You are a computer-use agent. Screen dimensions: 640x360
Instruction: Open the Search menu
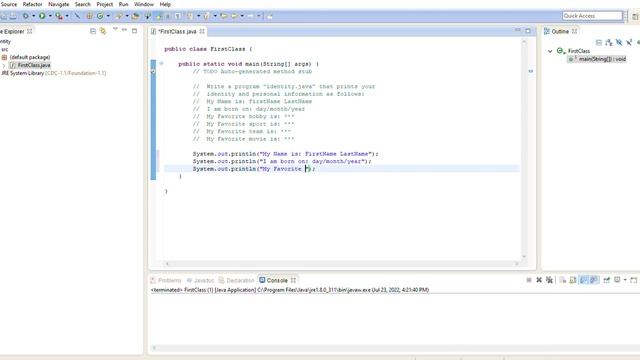[82, 4]
